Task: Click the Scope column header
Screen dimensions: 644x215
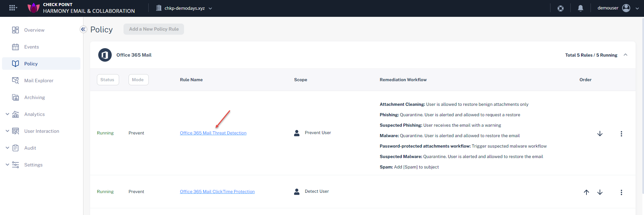Action: click(x=300, y=80)
